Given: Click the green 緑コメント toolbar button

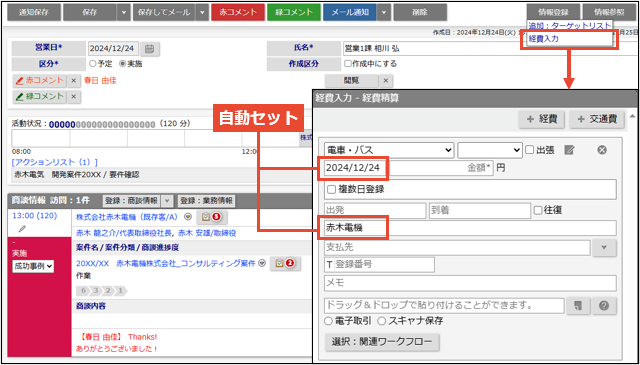Looking at the screenshot, I should click(294, 13).
